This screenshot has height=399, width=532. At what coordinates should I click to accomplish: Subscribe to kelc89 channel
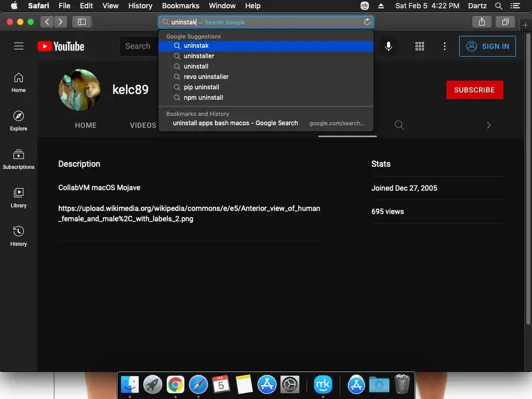(474, 90)
